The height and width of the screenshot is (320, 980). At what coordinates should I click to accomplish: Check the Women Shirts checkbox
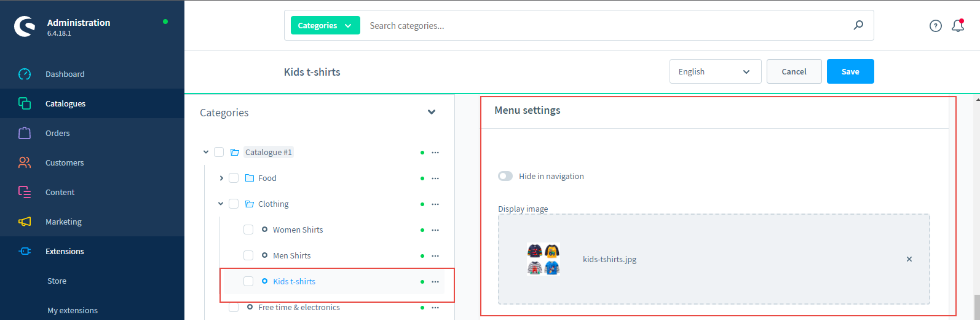click(x=248, y=230)
